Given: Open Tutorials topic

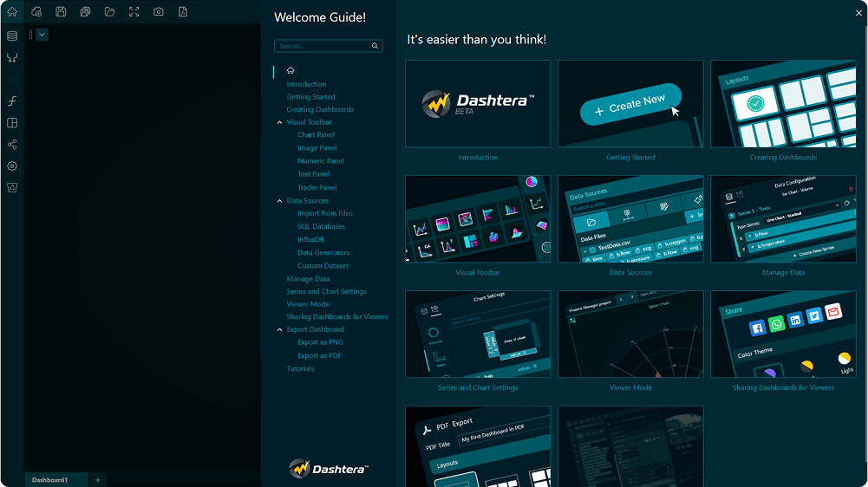Looking at the screenshot, I should (300, 368).
